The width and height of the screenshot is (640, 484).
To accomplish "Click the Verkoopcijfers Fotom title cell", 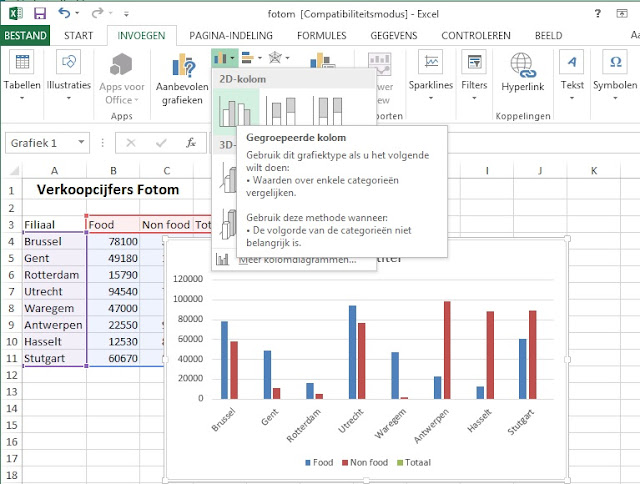I will pyautogui.click(x=108, y=189).
